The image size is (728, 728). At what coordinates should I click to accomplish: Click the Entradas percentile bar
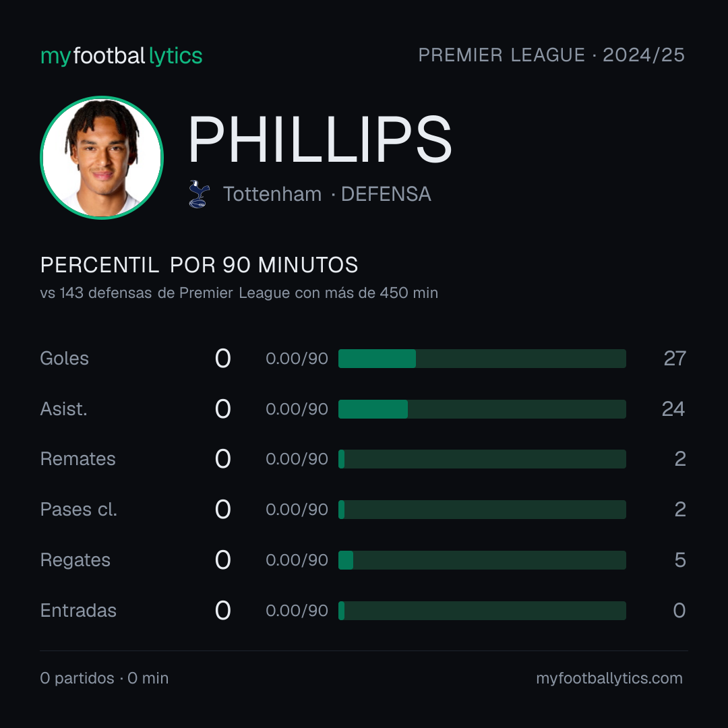pyautogui.click(x=482, y=611)
